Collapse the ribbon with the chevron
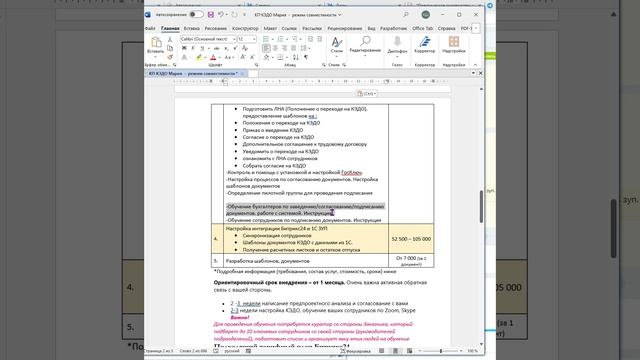Image resolution: width=640 pixels, height=360 pixels. click(x=475, y=65)
